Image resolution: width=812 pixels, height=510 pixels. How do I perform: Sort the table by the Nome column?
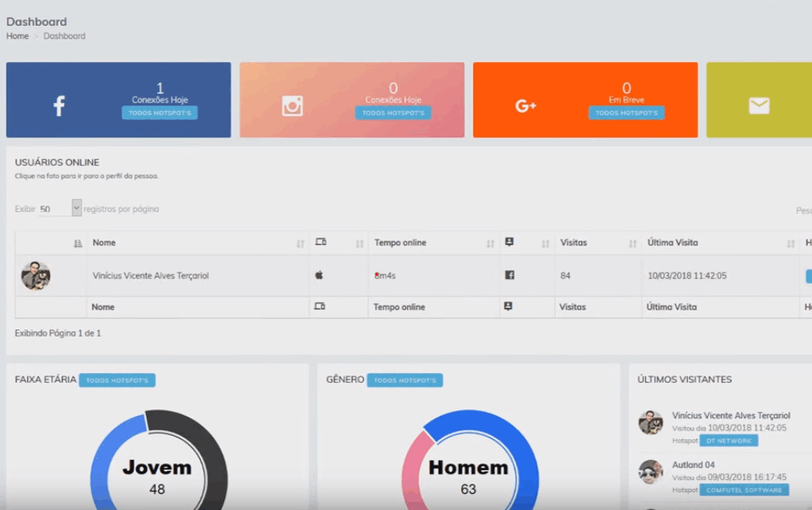(x=300, y=243)
